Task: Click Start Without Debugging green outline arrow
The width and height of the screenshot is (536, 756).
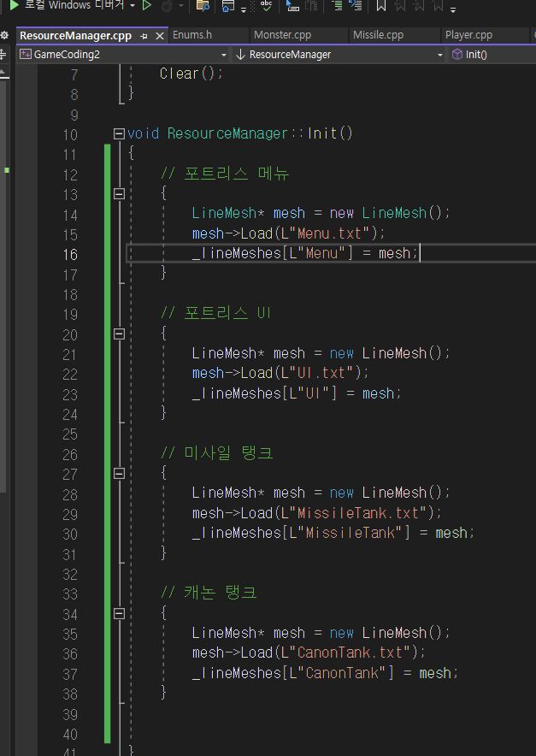Action: click(147, 6)
